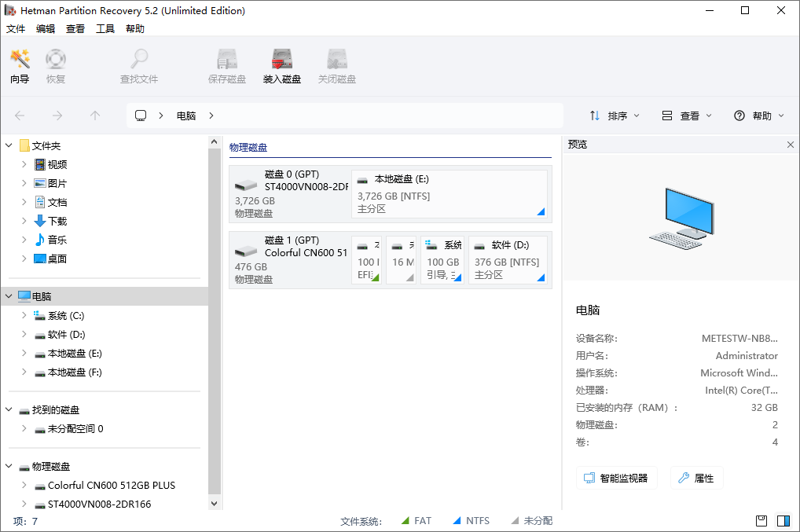
Task: Click the 装入磁盘 mount disk icon
Action: coord(281,64)
